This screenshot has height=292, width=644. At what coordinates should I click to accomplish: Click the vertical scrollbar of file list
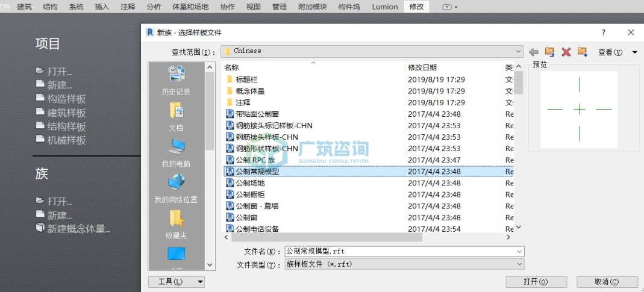click(x=518, y=82)
